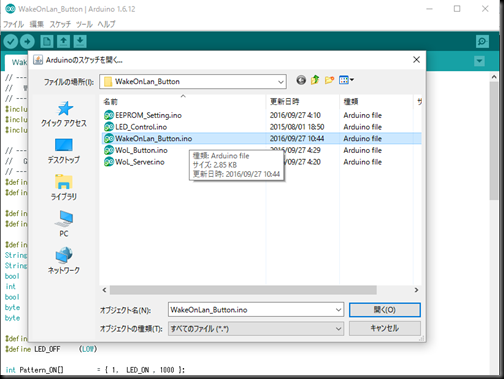Click the 2016/09/27 4:10 date cell
Screen dimensions: 504x379
295,115
